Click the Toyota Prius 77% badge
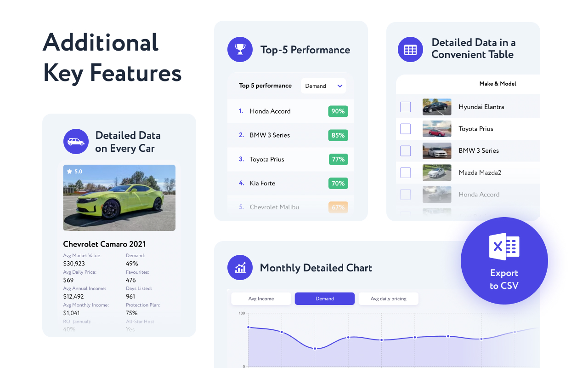Image resolution: width=588 pixels, height=368 pixels. click(x=338, y=159)
